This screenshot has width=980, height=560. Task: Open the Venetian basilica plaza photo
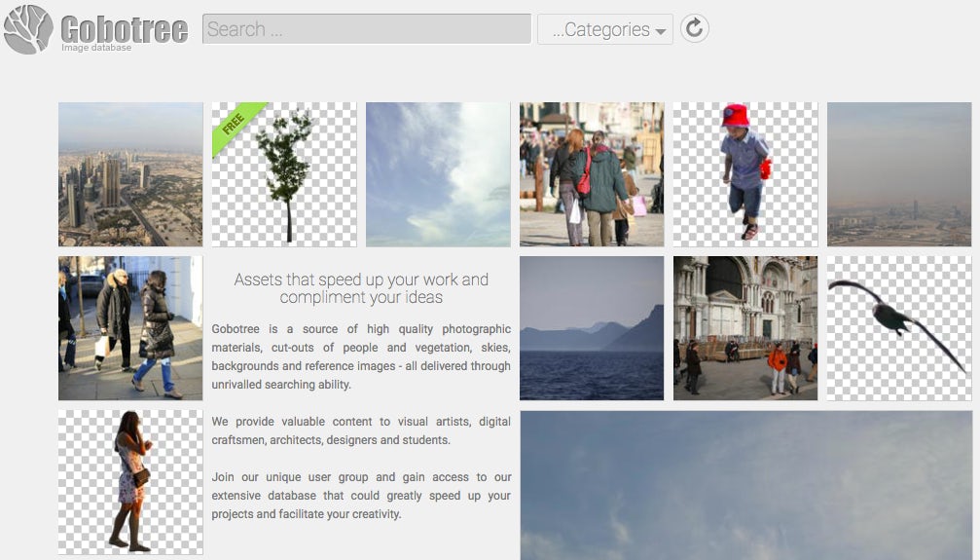(x=745, y=328)
